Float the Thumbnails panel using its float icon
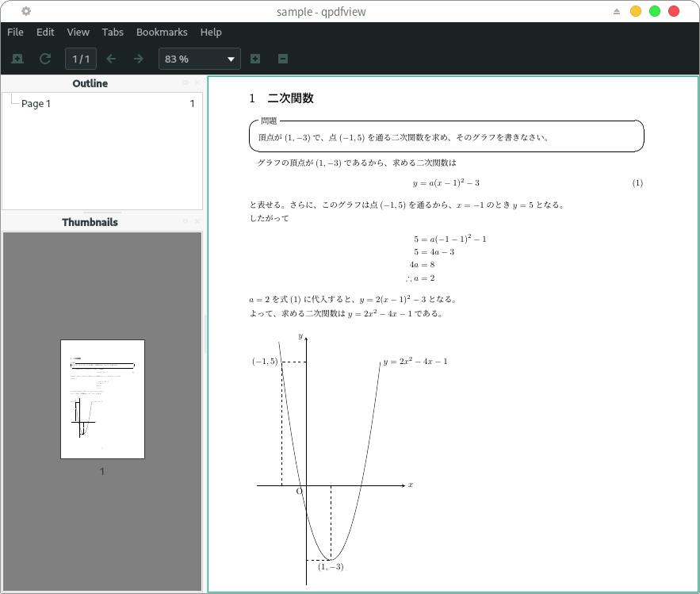 186,222
